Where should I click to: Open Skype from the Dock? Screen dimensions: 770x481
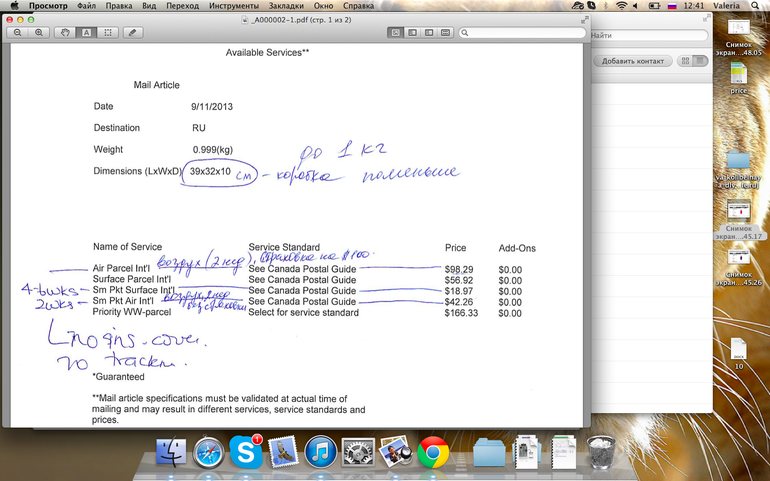click(246, 453)
